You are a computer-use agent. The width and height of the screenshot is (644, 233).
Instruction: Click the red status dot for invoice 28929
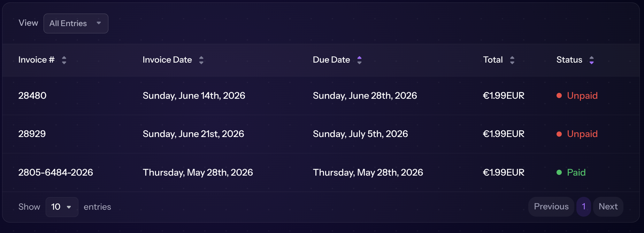tap(559, 134)
